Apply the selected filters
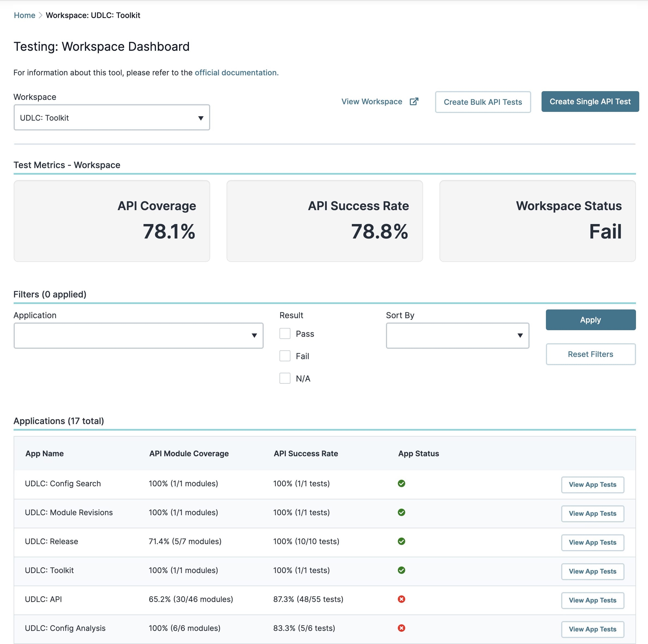Image resolution: width=648 pixels, height=644 pixels. [590, 320]
